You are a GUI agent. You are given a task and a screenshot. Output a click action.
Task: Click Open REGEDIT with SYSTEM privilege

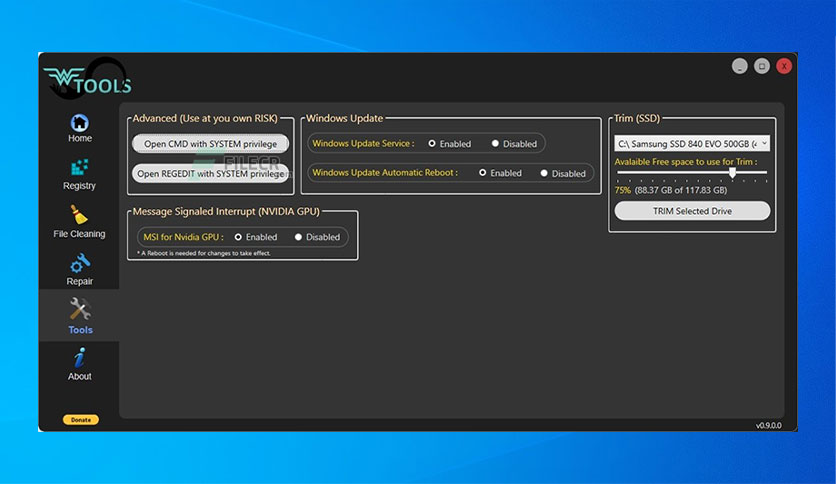point(211,174)
